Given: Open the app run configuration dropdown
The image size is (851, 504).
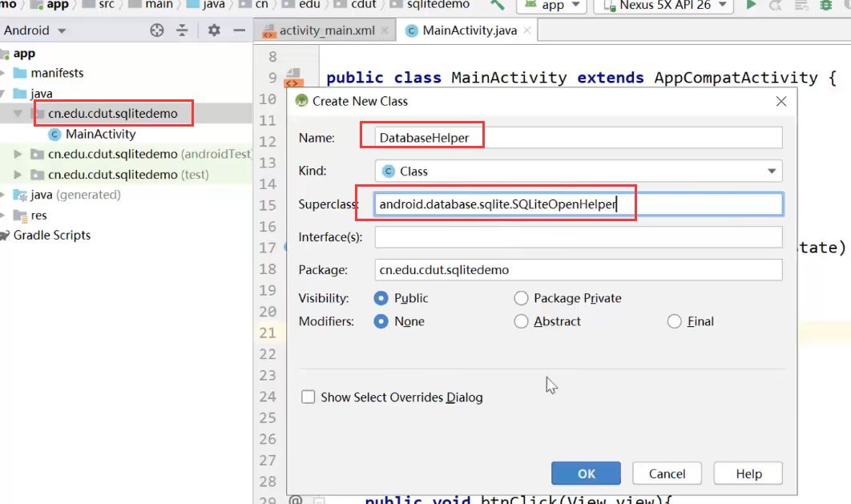Looking at the screenshot, I should click(552, 6).
